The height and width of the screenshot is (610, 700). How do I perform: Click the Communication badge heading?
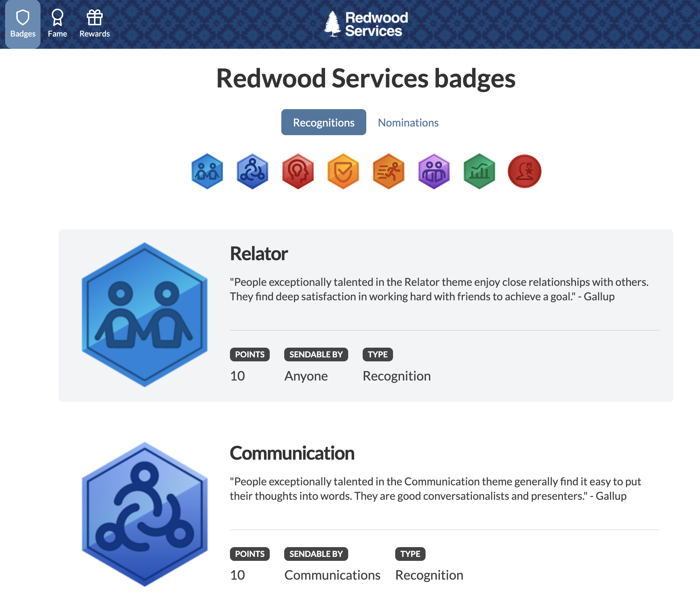coord(292,453)
